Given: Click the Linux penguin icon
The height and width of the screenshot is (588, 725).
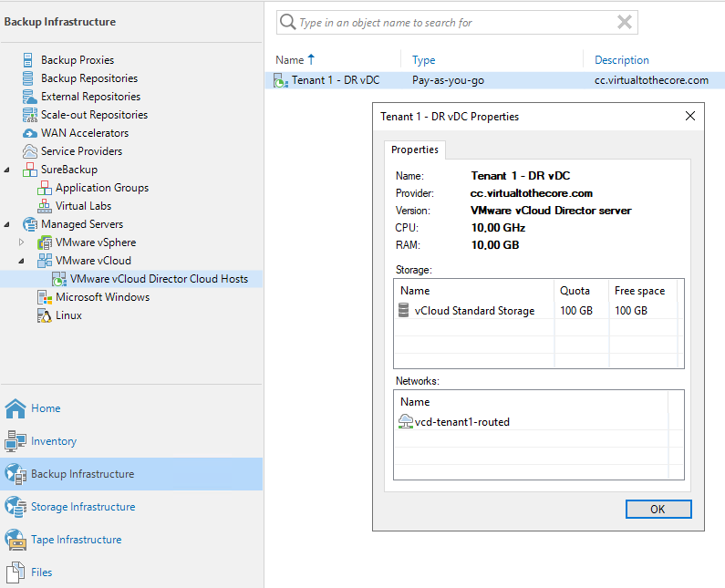Looking at the screenshot, I should coord(45,315).
